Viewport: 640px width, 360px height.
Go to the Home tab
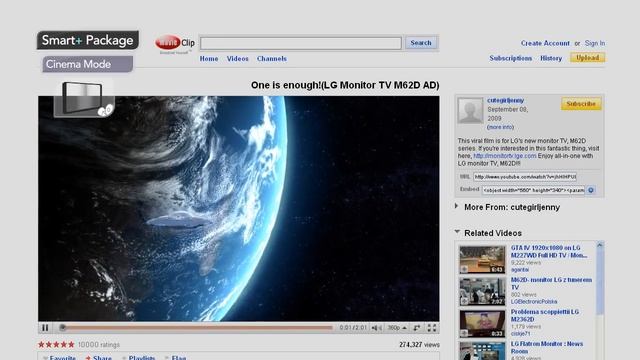[209, 59]
